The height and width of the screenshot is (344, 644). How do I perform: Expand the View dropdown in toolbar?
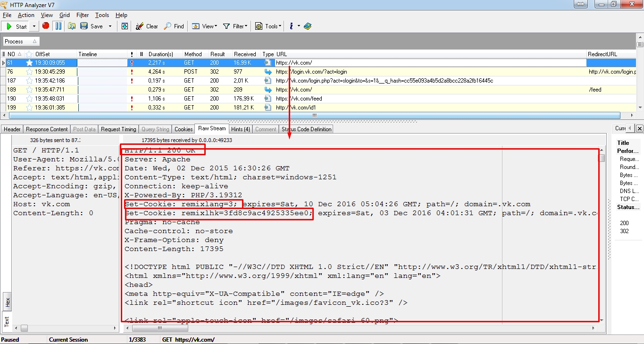(x=204, y=26)
